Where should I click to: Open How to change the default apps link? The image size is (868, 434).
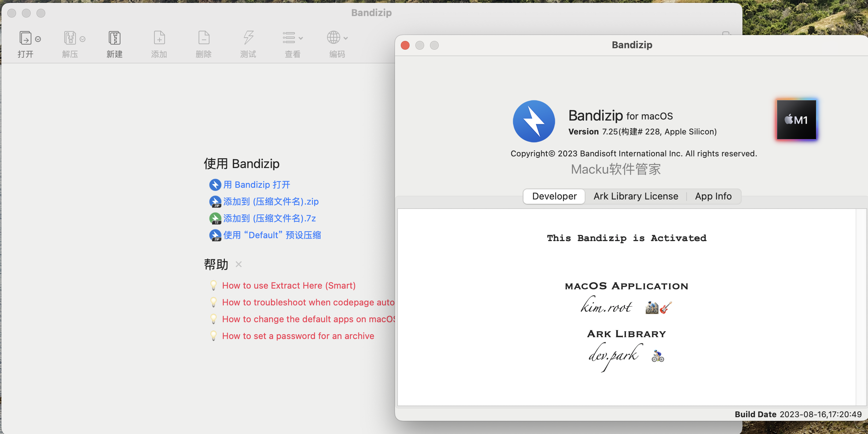tap(308, 319)
